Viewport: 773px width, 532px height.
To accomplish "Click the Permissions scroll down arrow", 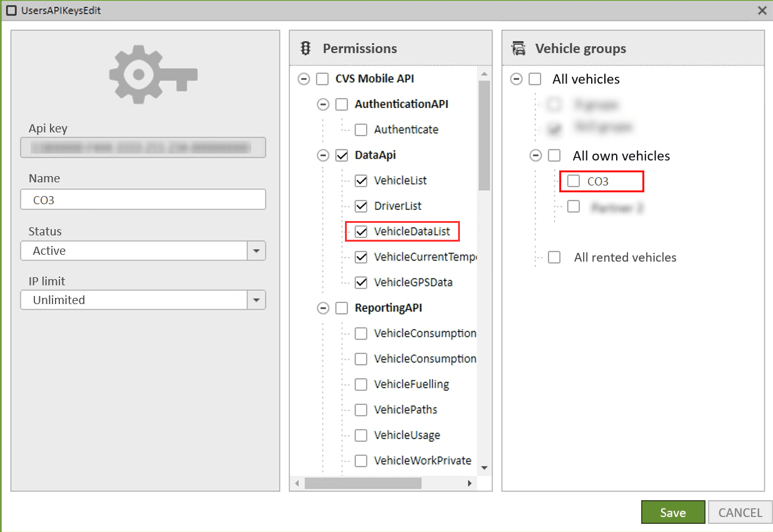I will tap(484, 467).
